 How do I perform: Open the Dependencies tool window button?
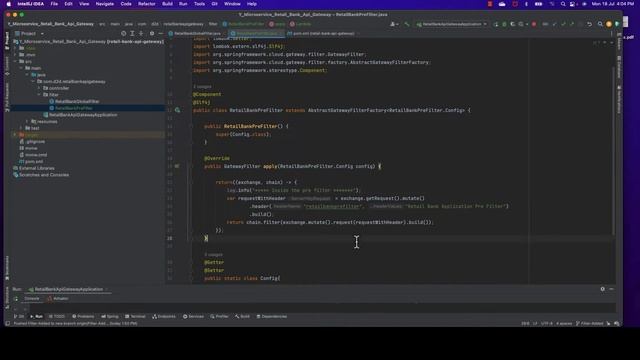point(271,316)
